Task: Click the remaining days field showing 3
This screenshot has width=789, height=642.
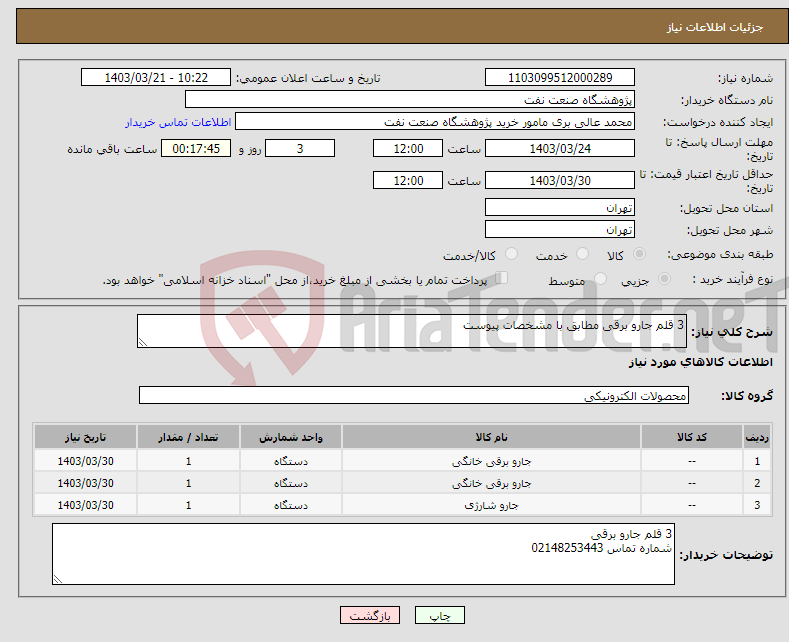Action: point(300,148)
